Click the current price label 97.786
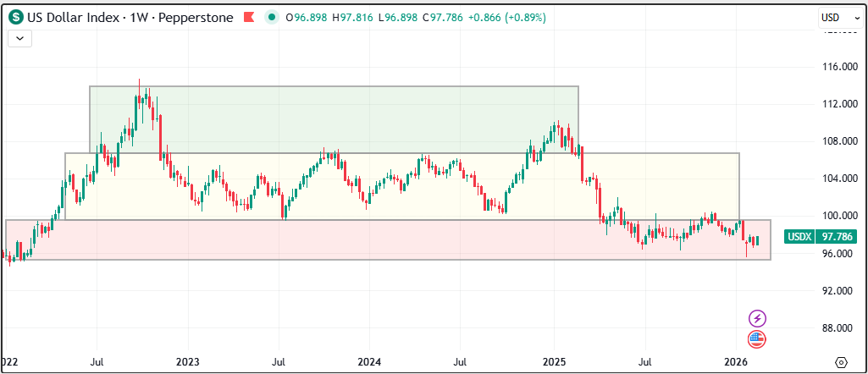868x374 pixels. pos(836,238)
